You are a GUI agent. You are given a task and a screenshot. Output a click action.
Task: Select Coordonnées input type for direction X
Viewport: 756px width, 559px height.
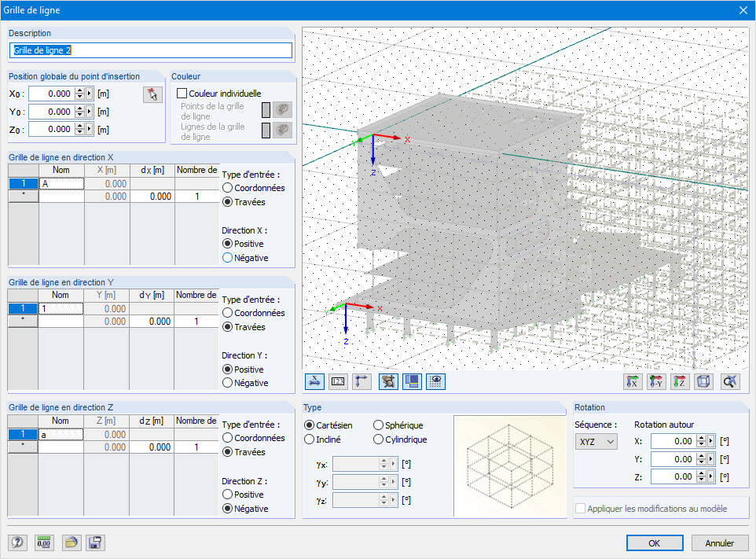pyautogui.click(x=228, y=188)
